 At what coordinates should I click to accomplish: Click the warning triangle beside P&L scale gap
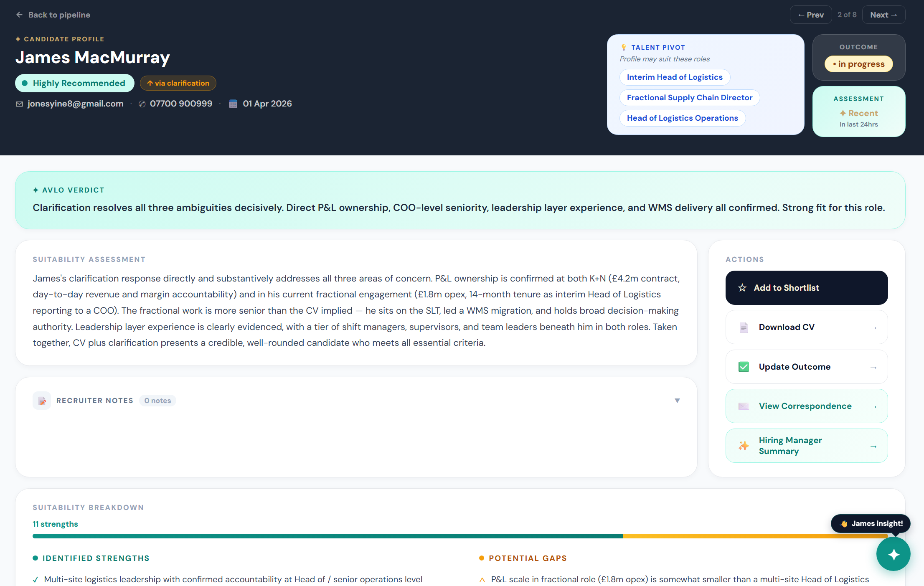pyautogui.click(x=482, y=580)
